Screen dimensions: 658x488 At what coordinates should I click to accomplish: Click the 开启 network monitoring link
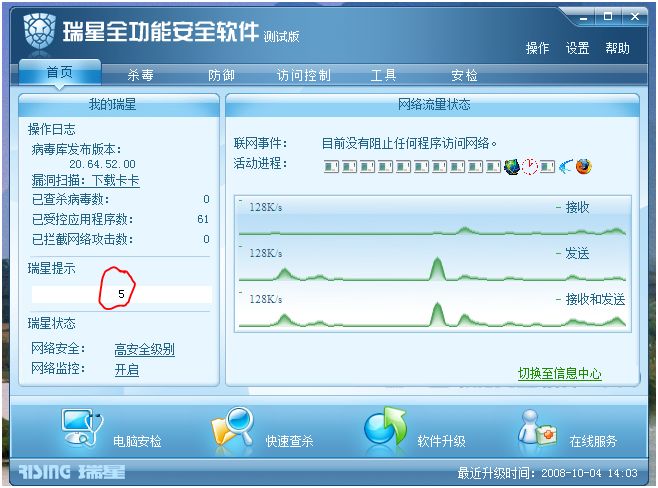tap(127, 370)
